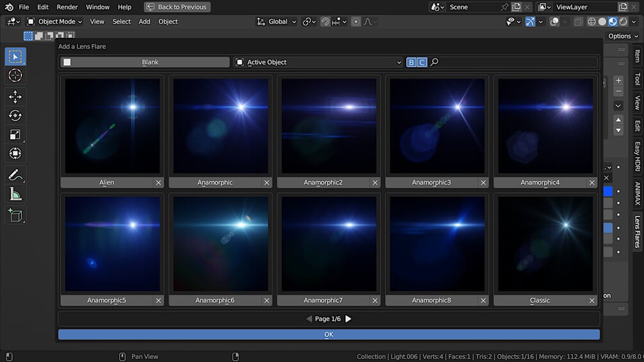This screenshot has width=644, height=362.
Task: Toggle snapping magnet icon
Action: point(325,21)
